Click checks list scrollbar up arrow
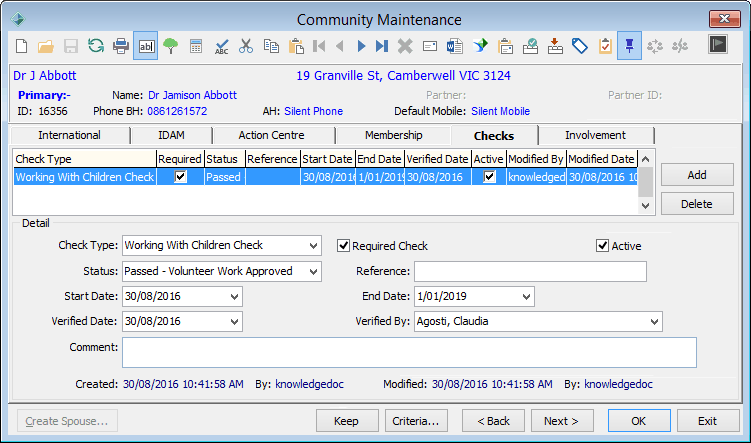 click(x=645, y=159)
